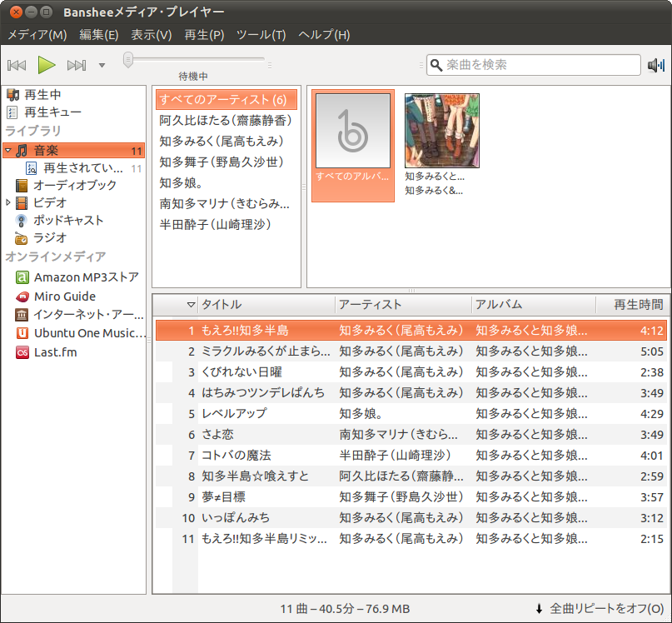Open the ツール(T) menu
The width and height of the screenshot is (672, 623).
click(261, 35)
